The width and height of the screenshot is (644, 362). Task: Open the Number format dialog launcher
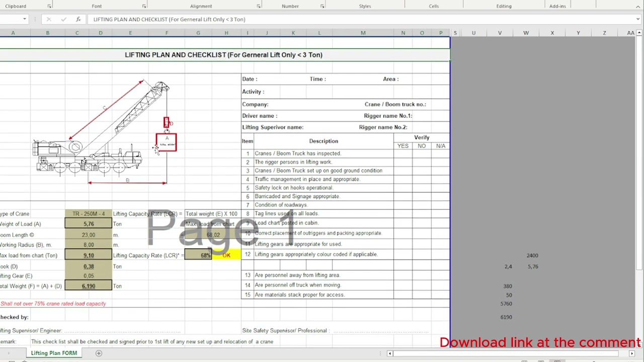(x=322, y=6)
